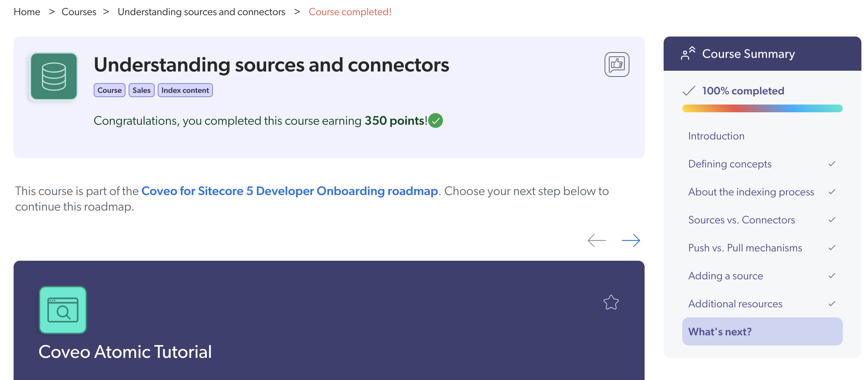Navigate to the Courses breadcrumb
The image size is (868, 380).
(x=79, y=12)
